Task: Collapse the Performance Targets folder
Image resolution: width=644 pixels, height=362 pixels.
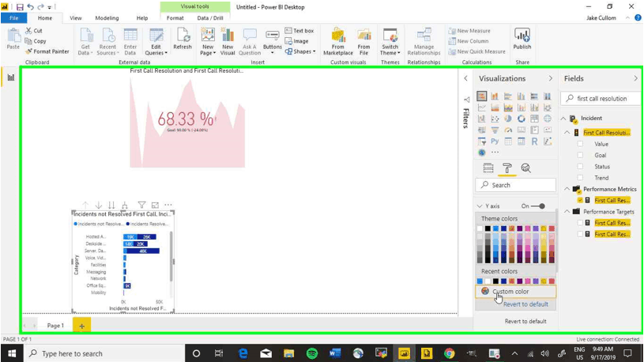Action: [567, 212]
